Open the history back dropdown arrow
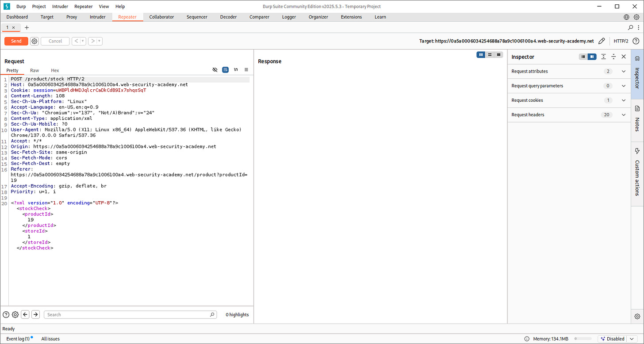Viewport: 644px width, 344px height. pos(83,41)
